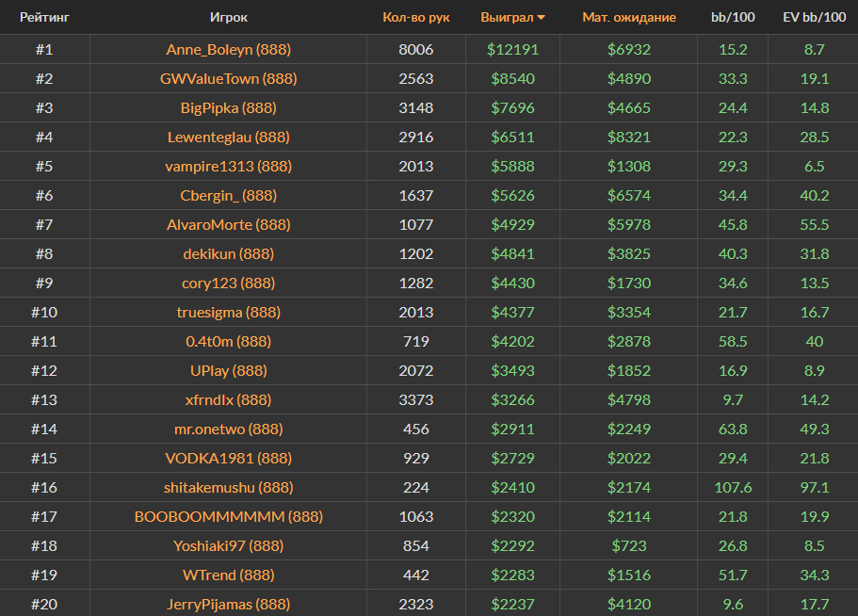Viewport: 858px width, 616px height.
Task: Select truesigma (888) in the ranking
Action: pos(229,312)
